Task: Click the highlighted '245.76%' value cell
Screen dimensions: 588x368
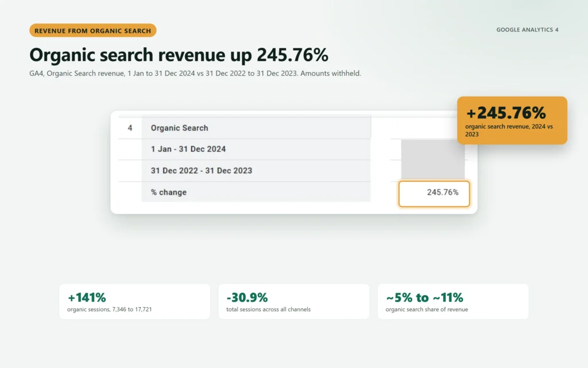Action: coord(434,194)
